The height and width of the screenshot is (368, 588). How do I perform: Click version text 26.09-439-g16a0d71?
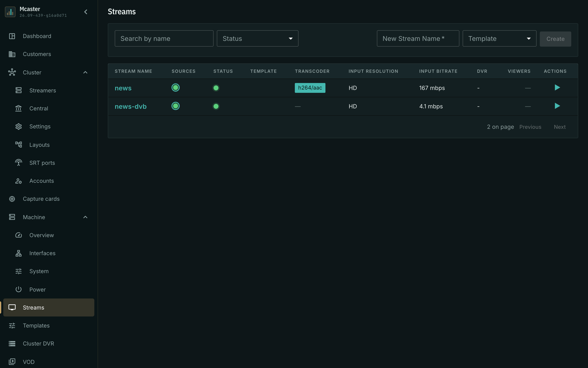tap(43, 15)
